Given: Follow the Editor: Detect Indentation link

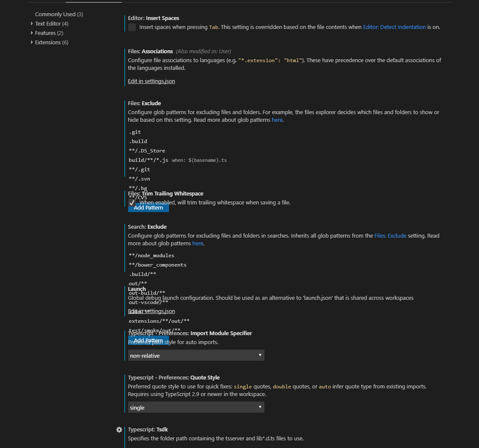Looking at the screenshot, I should 394,27.
